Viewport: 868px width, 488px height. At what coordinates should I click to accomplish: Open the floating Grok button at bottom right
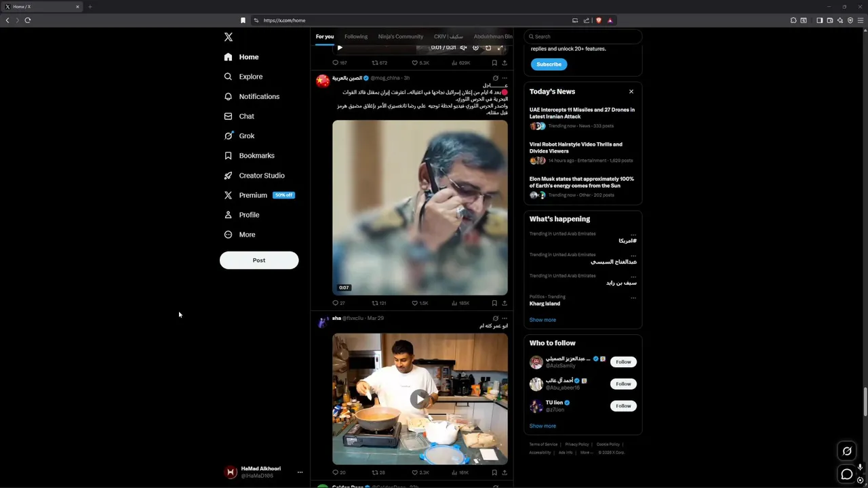tap(847, 451)
